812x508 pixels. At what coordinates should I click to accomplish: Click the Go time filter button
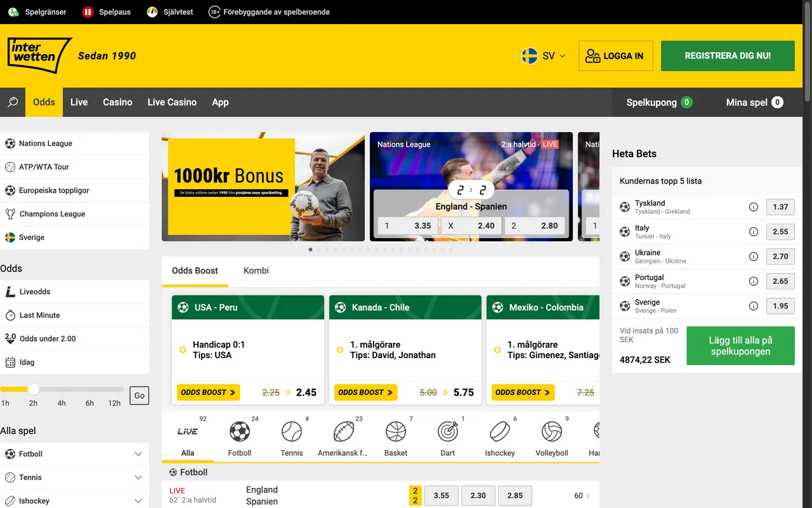(x=140, y=396)
